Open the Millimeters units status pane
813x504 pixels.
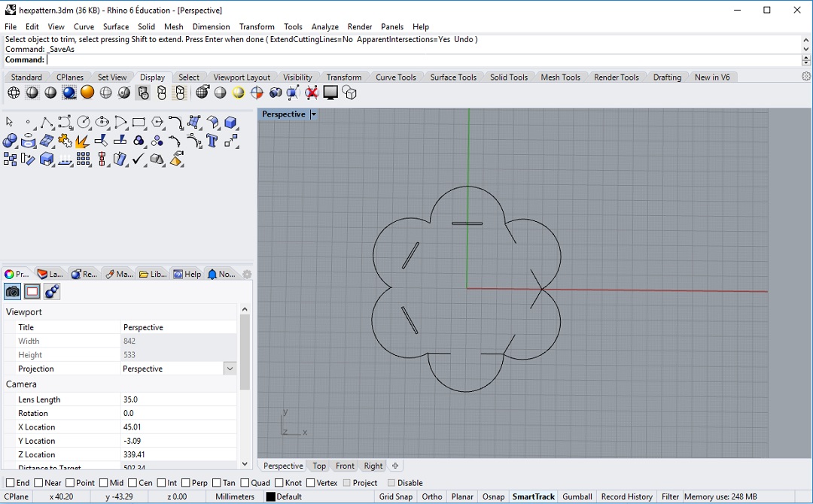click(235, 496)
